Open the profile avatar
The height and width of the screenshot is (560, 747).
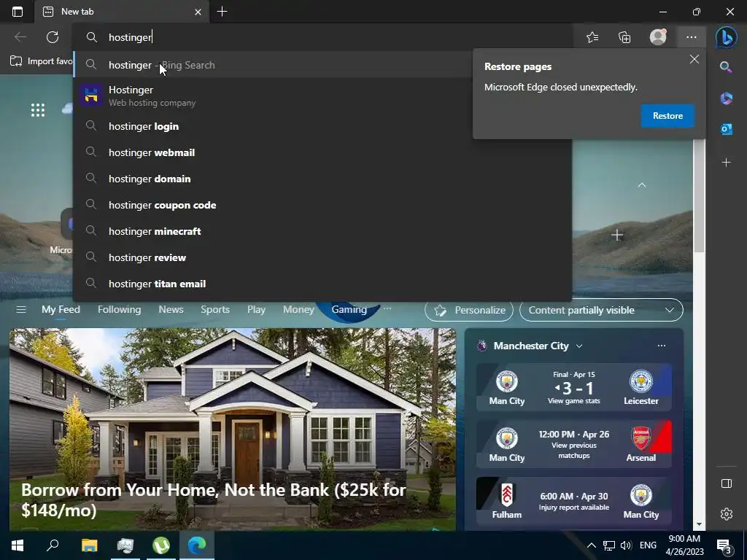pyautogui.click(x=658, y=36)
